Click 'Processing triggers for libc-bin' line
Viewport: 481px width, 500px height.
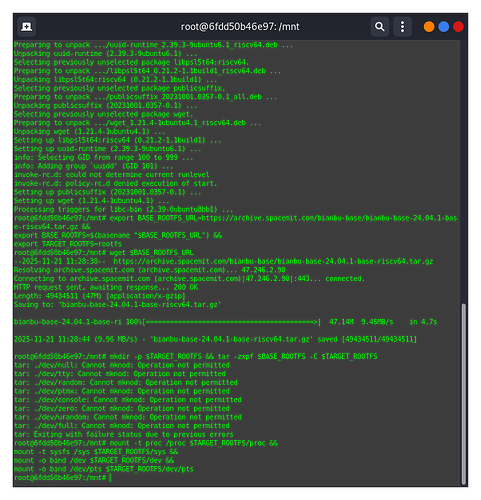pos(124,209)
